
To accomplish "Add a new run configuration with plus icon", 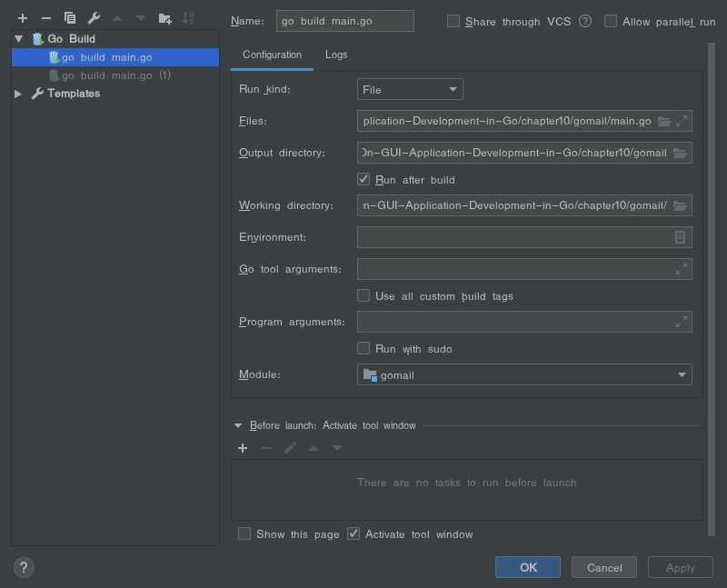I will (x=23, y=18).
